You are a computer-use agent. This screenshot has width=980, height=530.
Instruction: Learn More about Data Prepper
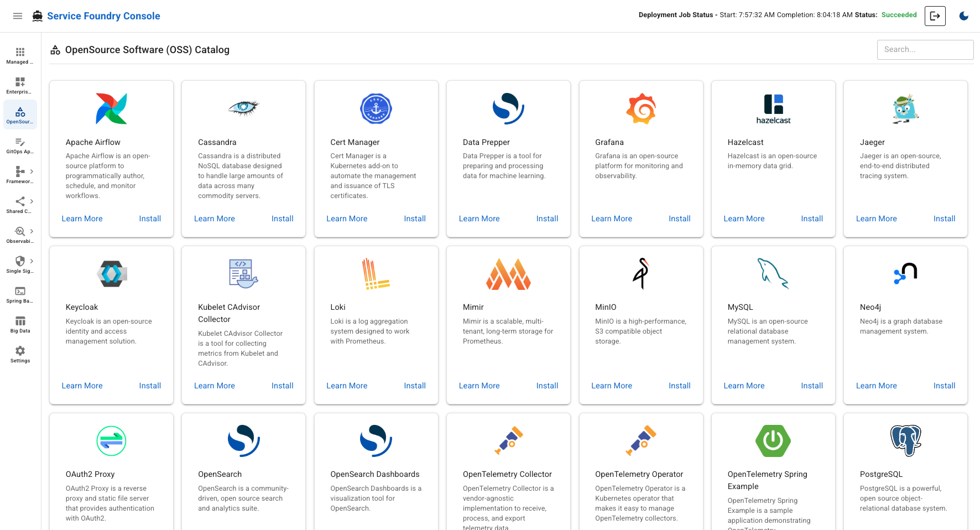pyautogui.click(x=479, y=219)
